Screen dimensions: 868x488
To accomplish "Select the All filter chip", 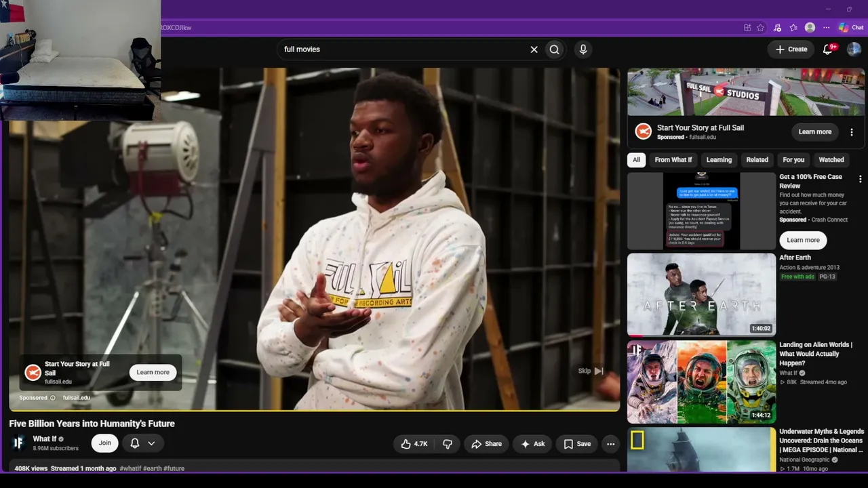I will [x=636, y=160].
